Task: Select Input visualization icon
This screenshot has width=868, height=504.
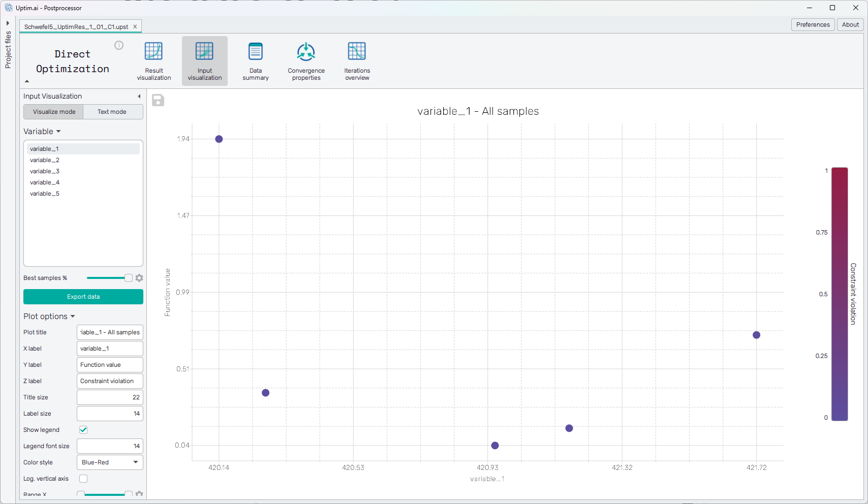Action: tap(204, 61)
